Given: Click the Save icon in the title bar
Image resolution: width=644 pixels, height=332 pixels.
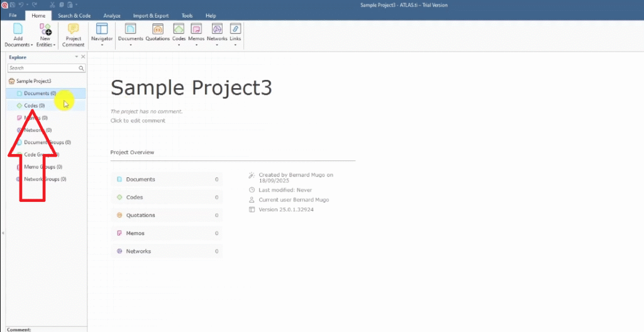Looking at the screenshot, I should [13, 4].
